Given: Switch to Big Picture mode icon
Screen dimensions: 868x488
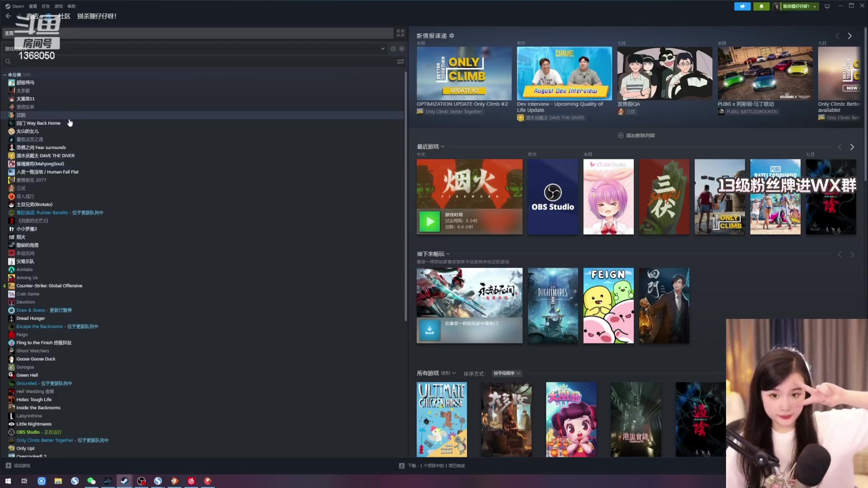Looking at the screenshot, I should [827, 6].
